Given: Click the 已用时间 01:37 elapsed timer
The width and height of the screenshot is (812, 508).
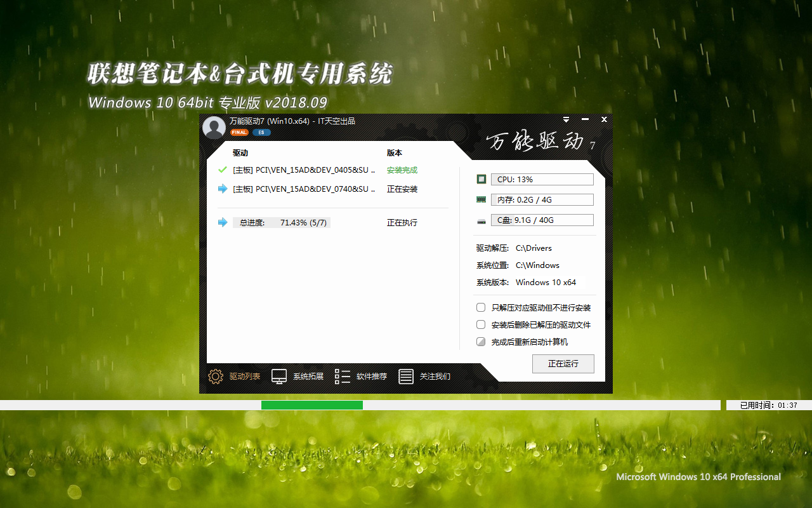Looking at the screenshot, I should point(769,405).
